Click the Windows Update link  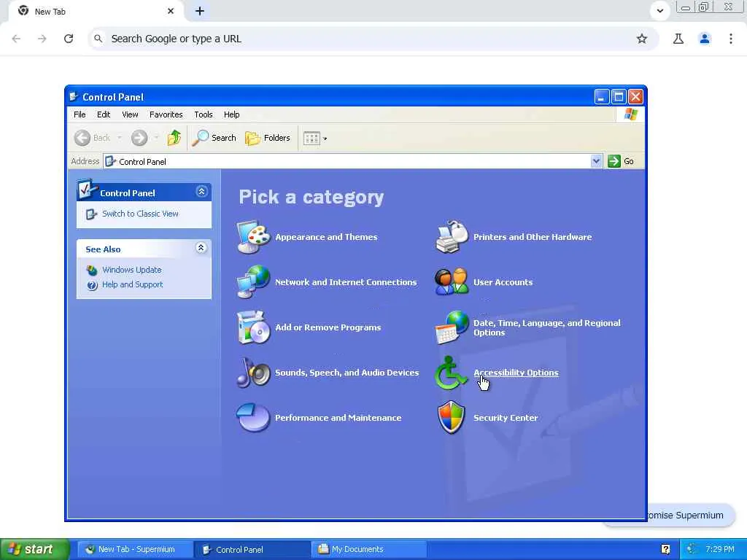click(132, 270)
